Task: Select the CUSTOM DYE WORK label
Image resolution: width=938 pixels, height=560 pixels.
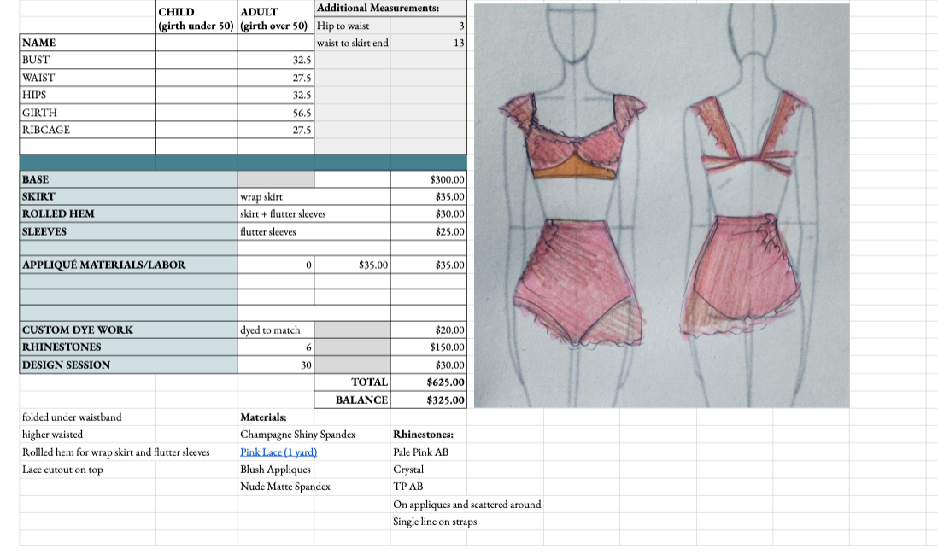Action: [128, 330]
